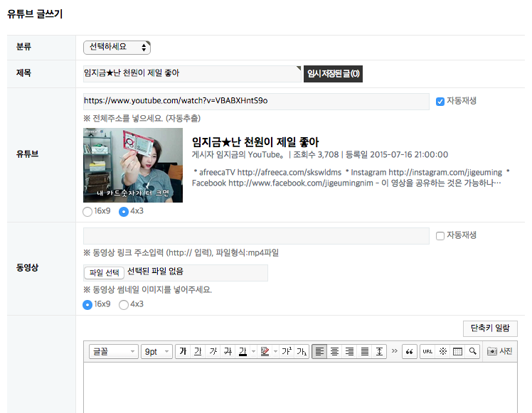Image resolution: width=532 pixels, height=413 pixels.
Task: Click the 파일 선택 button
Action: pyautogui.click(x=104, y=272)
